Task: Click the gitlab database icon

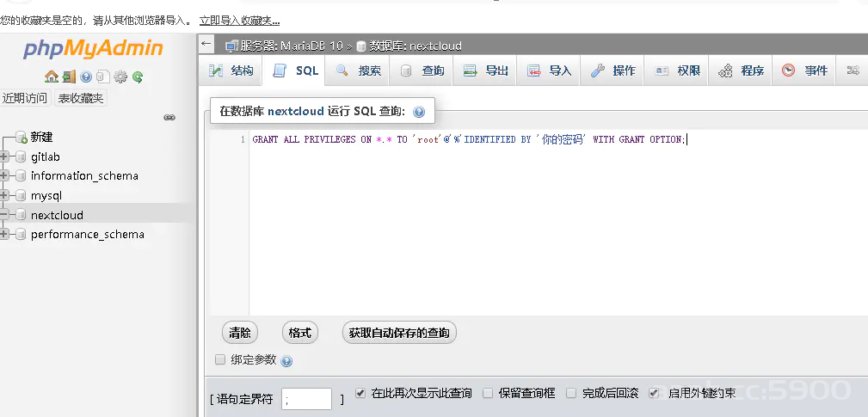Action: 21,157
